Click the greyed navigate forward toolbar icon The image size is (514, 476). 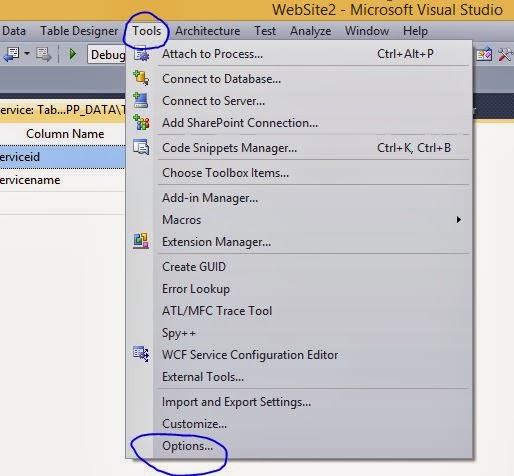[44, 54]
